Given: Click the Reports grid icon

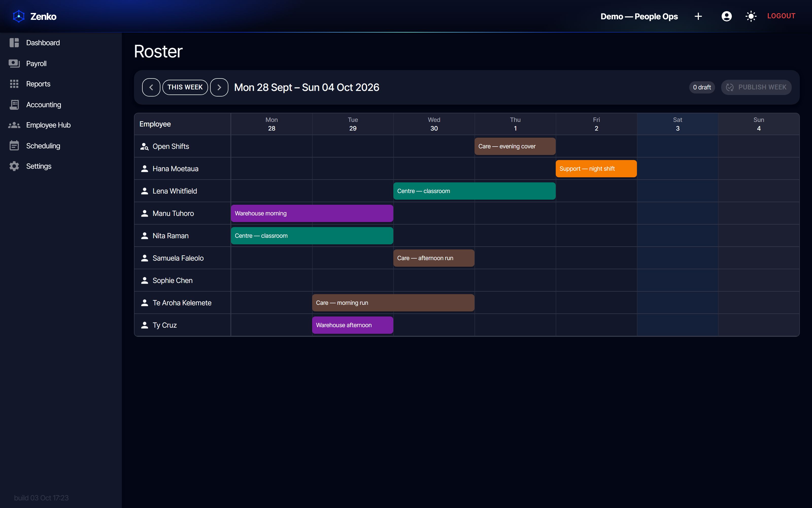Looking at the screenshot, I should coord(14,84).
